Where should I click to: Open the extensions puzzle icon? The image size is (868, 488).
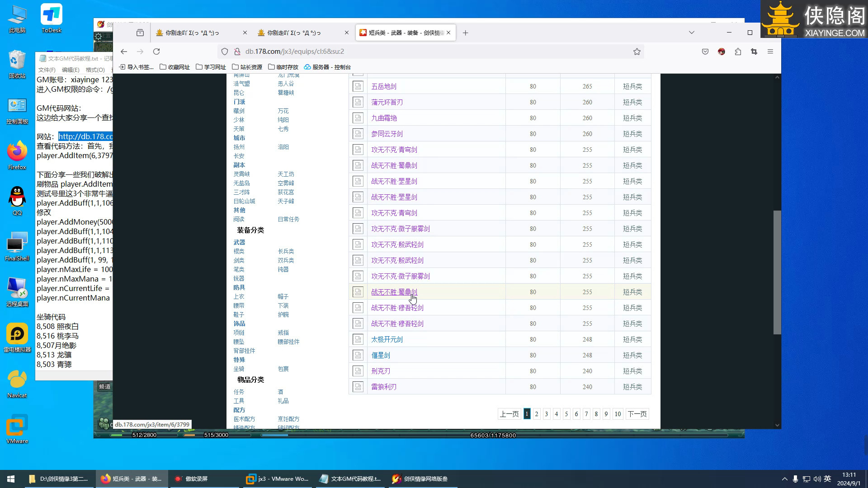(x=738, y=52)
